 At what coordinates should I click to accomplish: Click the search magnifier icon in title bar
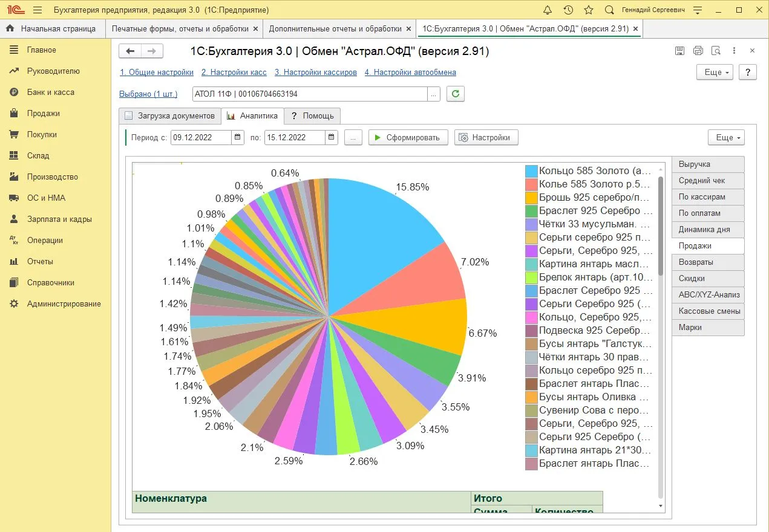click(609, 10)
